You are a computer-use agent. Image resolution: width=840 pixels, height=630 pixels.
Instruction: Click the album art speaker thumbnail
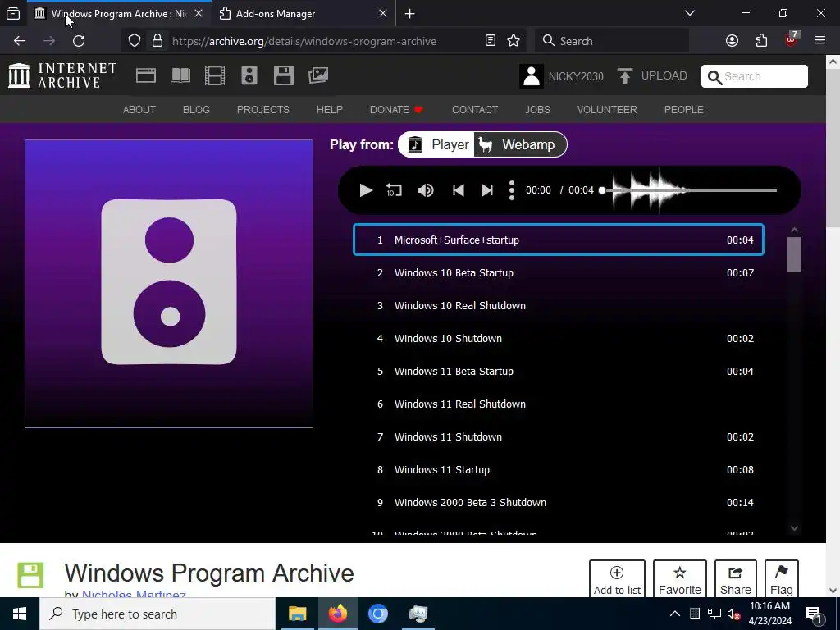coord(169,284)
